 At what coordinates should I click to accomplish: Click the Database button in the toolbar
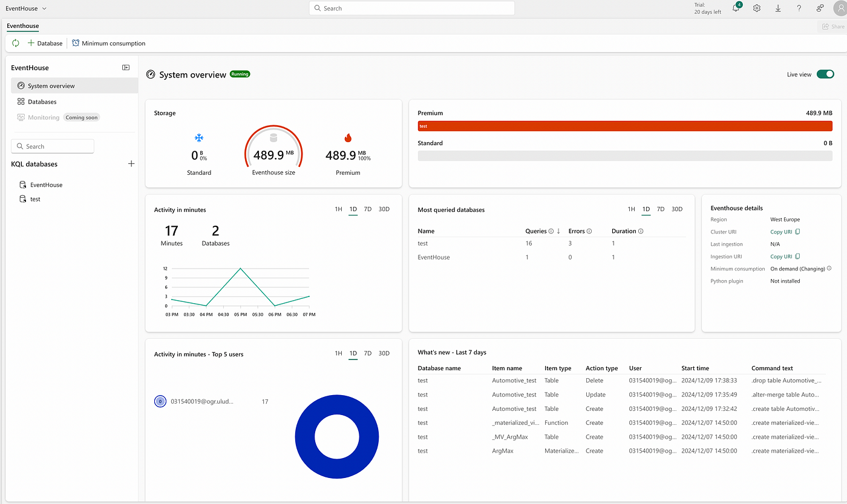click(x=45, y=44)
